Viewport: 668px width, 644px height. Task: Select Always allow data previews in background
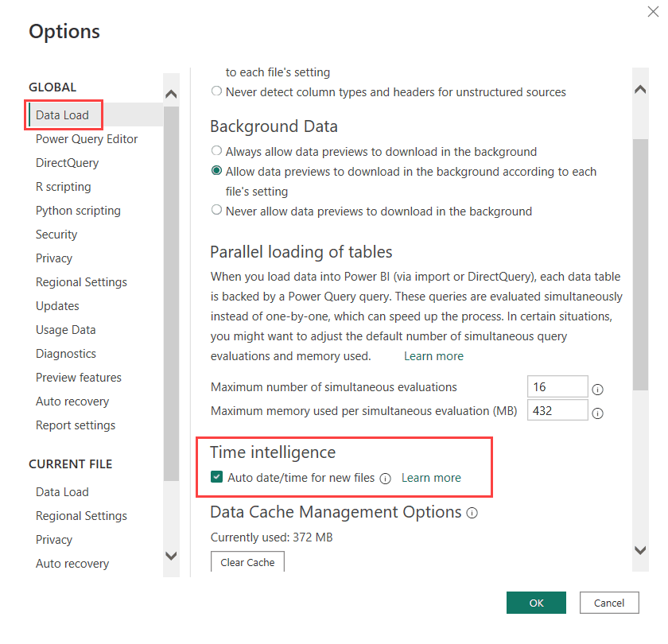[216, 151]
